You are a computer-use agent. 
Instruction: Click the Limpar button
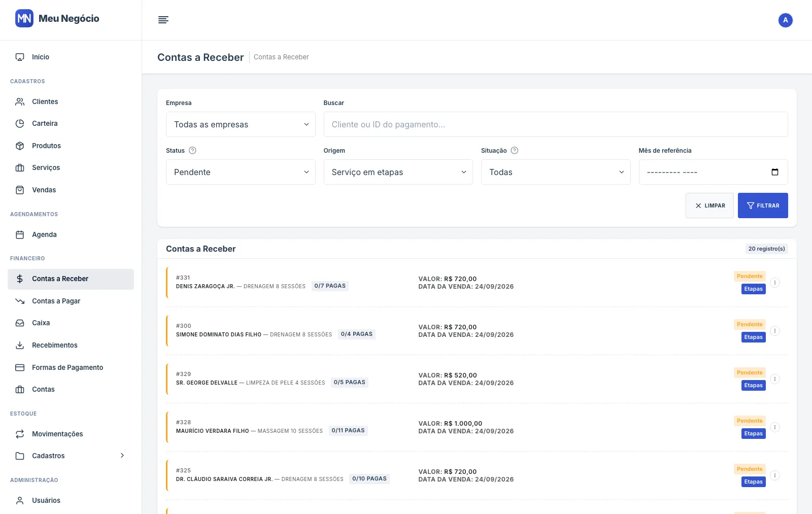click(709, 205)
